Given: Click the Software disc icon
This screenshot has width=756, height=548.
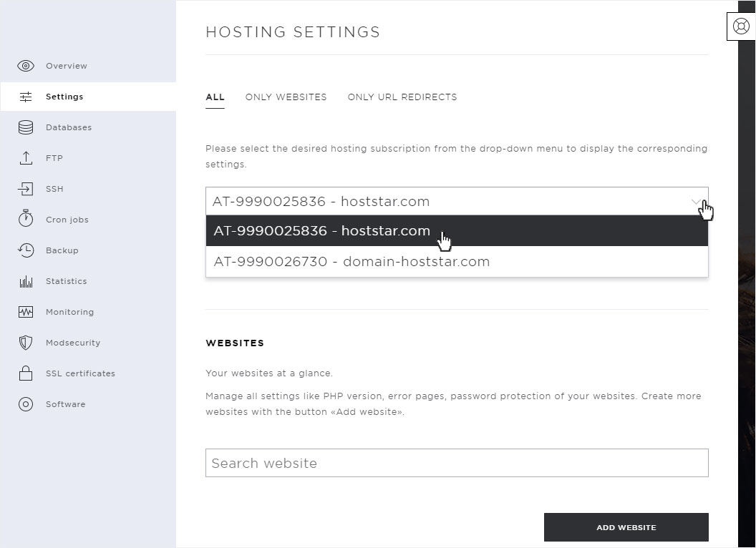Looking at the screenshot, I should [x=26, y=404].
